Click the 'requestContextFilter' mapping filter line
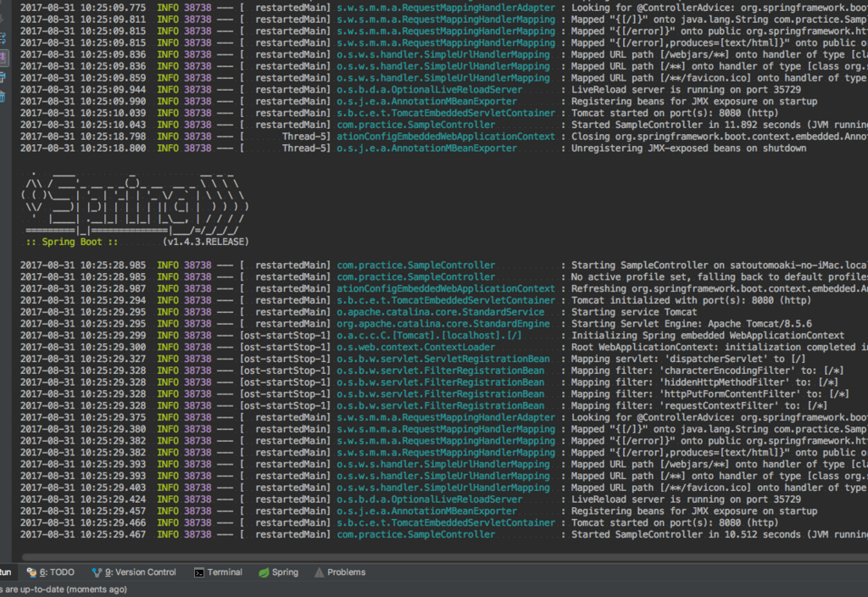This screenshot has width=868, height=597. [699, 405]
